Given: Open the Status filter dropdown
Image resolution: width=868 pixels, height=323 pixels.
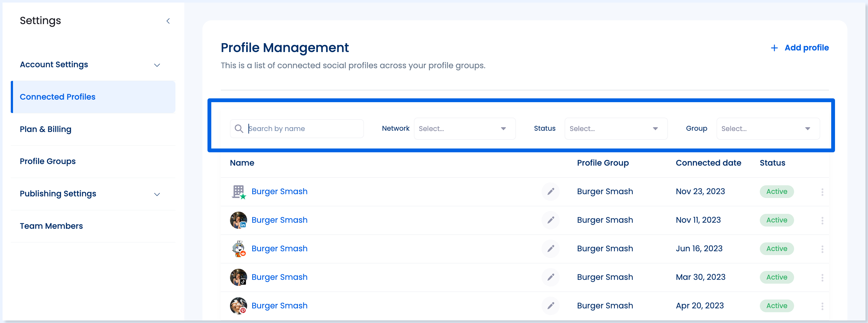Looking at the screenshot, I should click(616, 129).
